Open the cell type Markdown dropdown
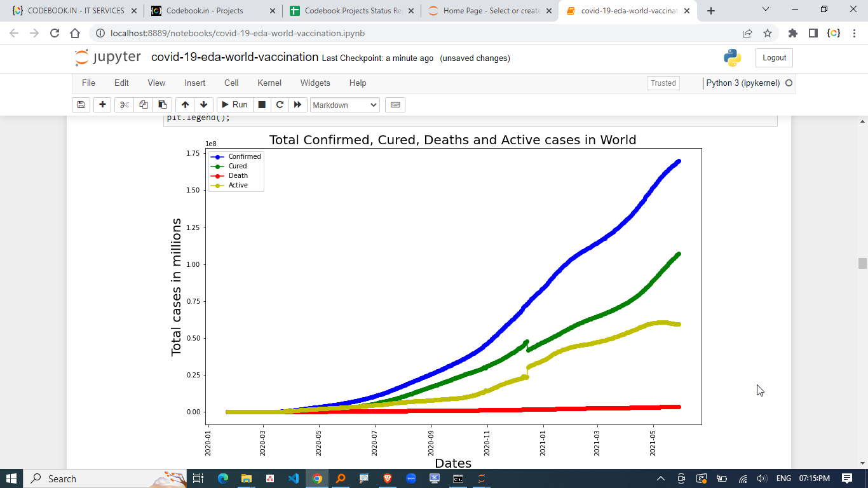The width and height of the screenshot is (868, 488). tap(345, 105)
